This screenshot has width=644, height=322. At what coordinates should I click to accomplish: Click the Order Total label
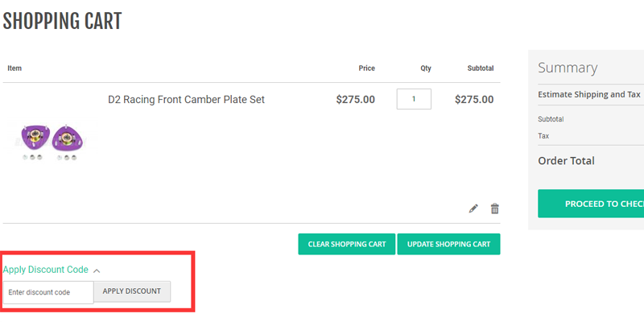click(566, 161)
